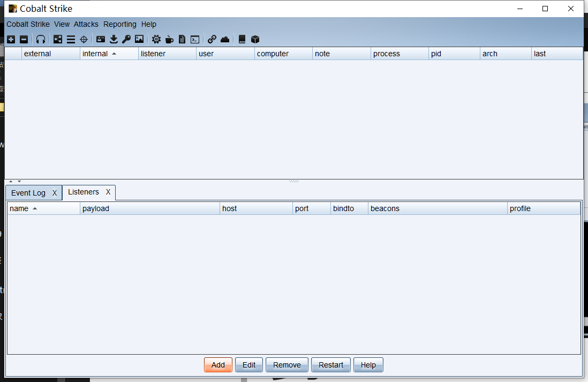Image resolution: width=588 pixels, height=382 pixels.
Task: Open the Attacks menu
Action: pos(86,24)
